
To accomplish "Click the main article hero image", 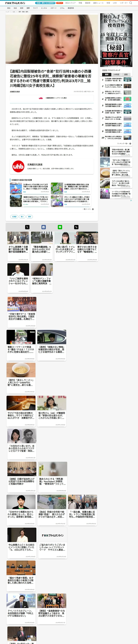I will click(x=52, y=39).
